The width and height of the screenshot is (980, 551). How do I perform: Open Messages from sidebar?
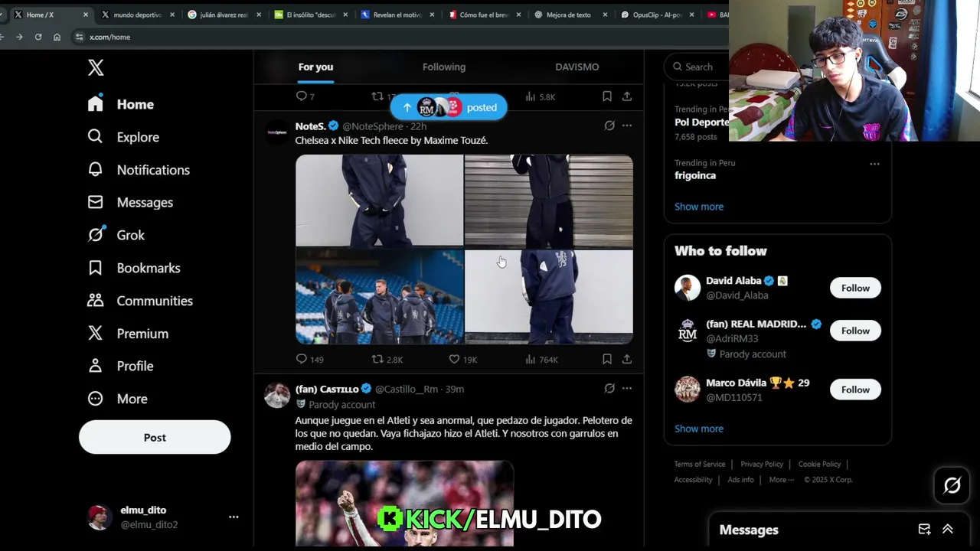pyautogui.click(x=130, y=202)
